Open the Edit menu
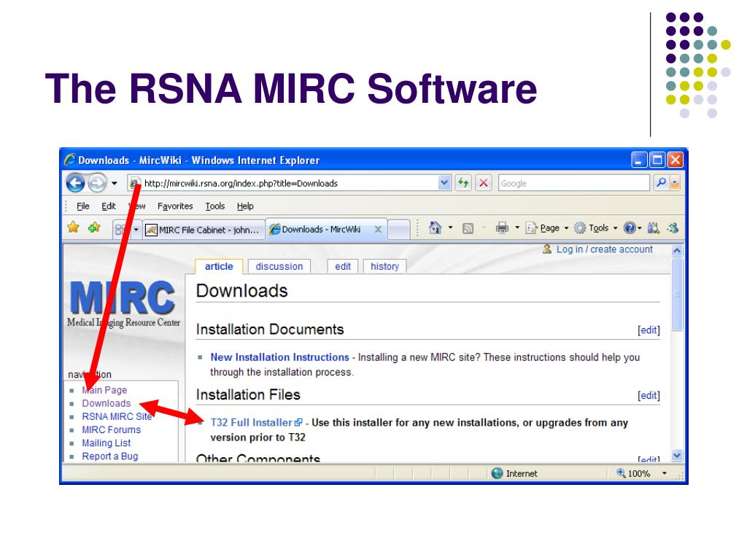The image size is (747, 560). (108, 206)
